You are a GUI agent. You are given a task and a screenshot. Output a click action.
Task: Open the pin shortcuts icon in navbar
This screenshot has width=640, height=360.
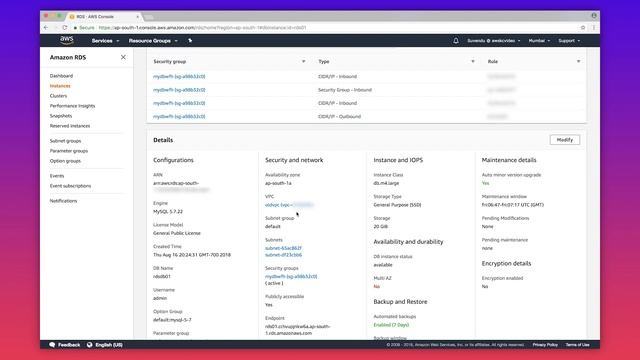coord(190,41)
